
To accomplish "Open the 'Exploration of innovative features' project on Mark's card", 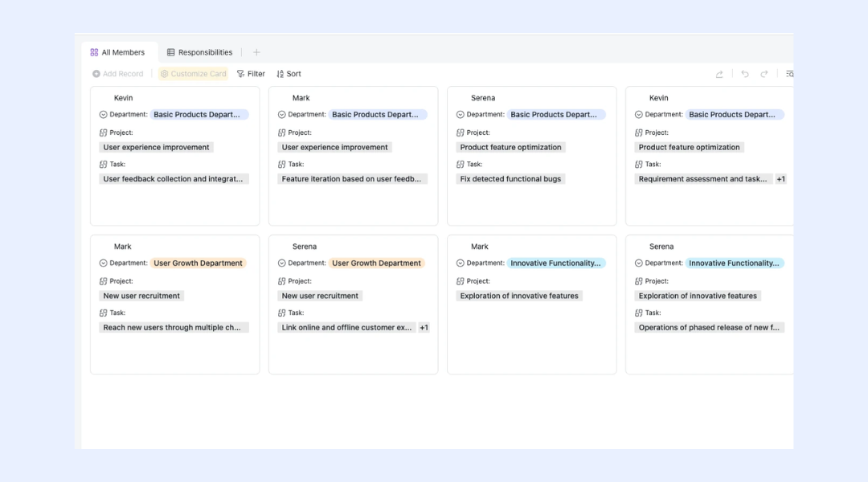I will [x=519, y=296].
